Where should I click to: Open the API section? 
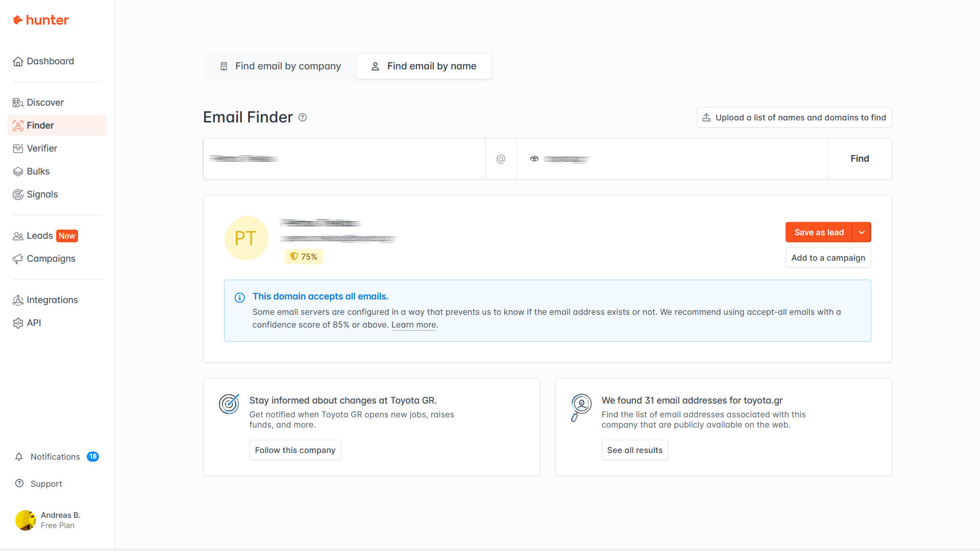click(34, 323)
